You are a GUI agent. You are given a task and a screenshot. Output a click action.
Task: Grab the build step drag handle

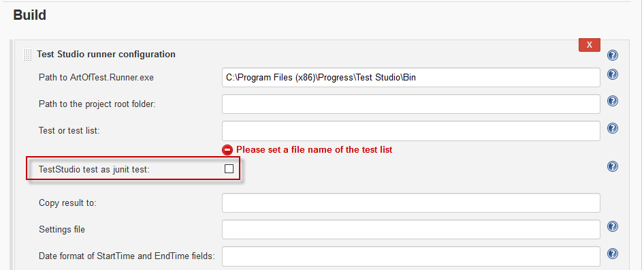pyautogui.click(x=27, y=55)
